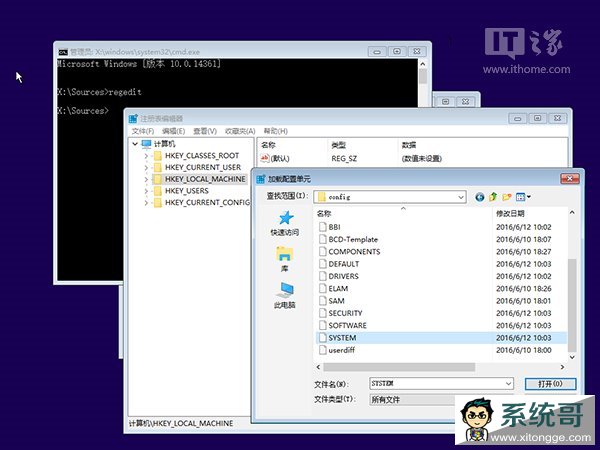Select This PC icon in places bar
600x450 pixels.
pos(285,290)
